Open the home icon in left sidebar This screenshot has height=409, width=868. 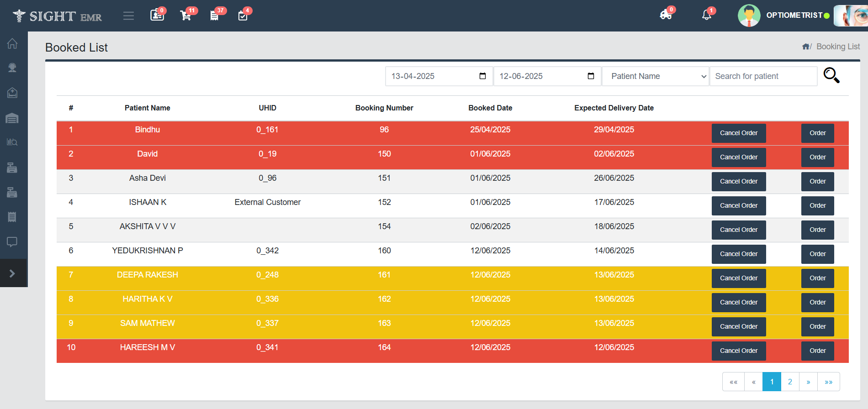12,43
